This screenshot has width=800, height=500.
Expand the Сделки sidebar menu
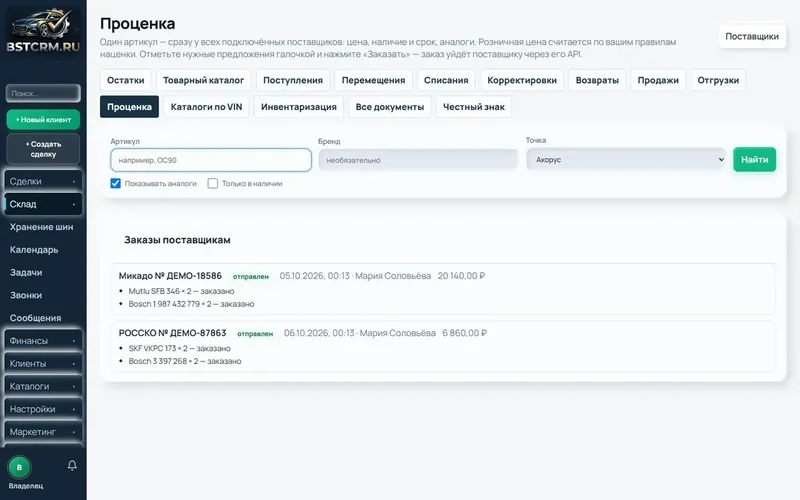[43, 181]
